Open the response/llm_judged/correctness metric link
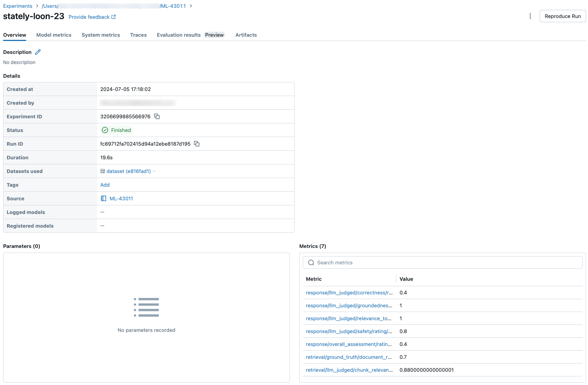This screenshot has width=588, height=385. click(x=349, y=292)
